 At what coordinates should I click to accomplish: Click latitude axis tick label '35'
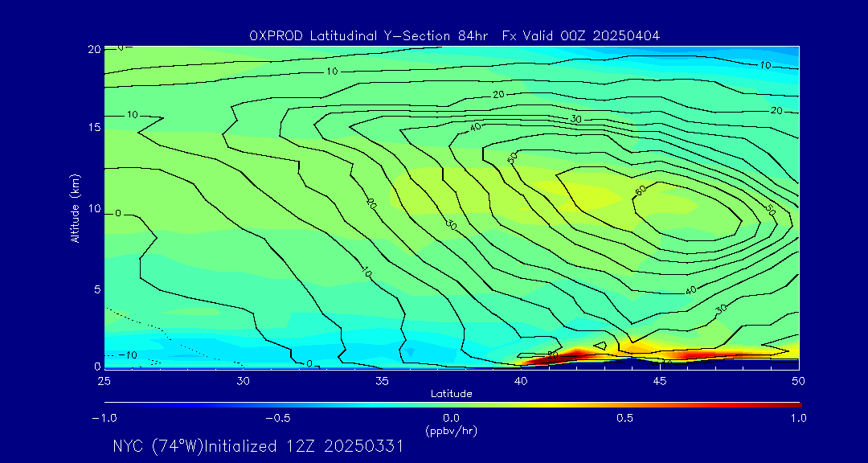(x=382, y=380)
